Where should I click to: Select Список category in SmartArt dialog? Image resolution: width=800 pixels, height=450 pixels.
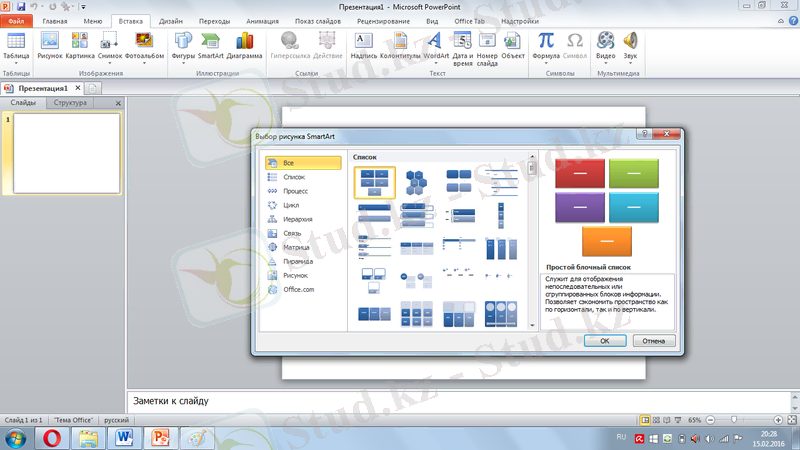click(303, 177)
